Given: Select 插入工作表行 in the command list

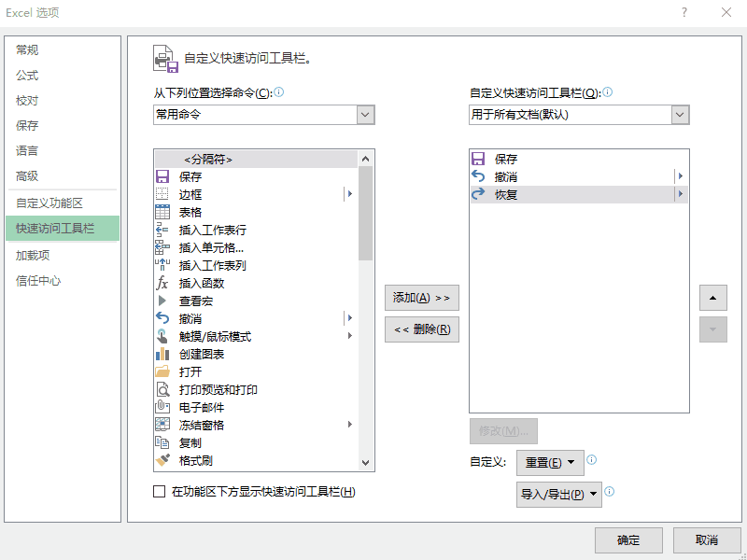Looking at the screenshot, I should pyautogui.click(x=256, y=230).
